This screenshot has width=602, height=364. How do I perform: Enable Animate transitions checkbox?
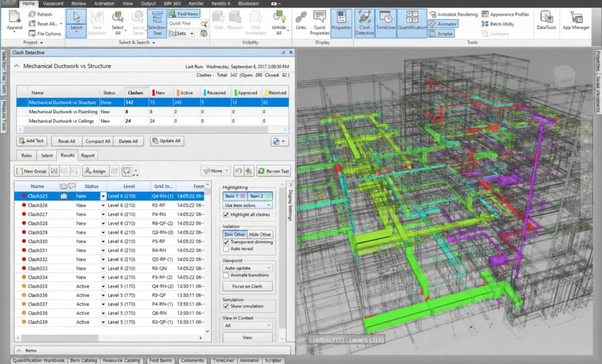(x=226, y=275)
